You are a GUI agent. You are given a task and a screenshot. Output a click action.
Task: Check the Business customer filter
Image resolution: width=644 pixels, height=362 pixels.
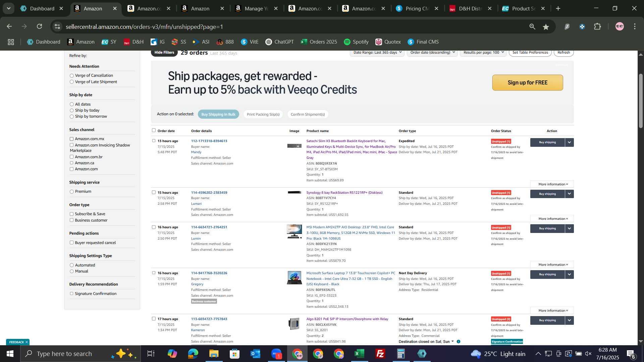point(71,220)
